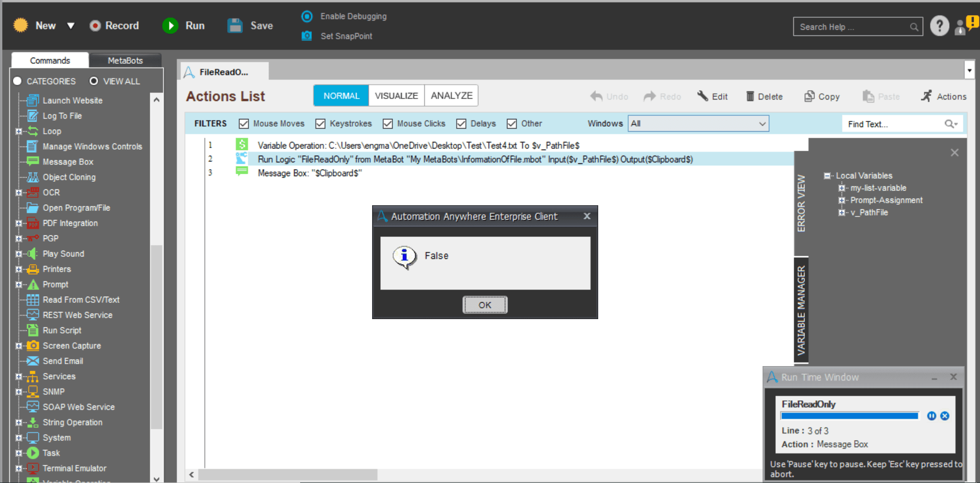Expand the Services command tree node
The image size is (980, 483).
pyautogui.click(x=18, y=377)
